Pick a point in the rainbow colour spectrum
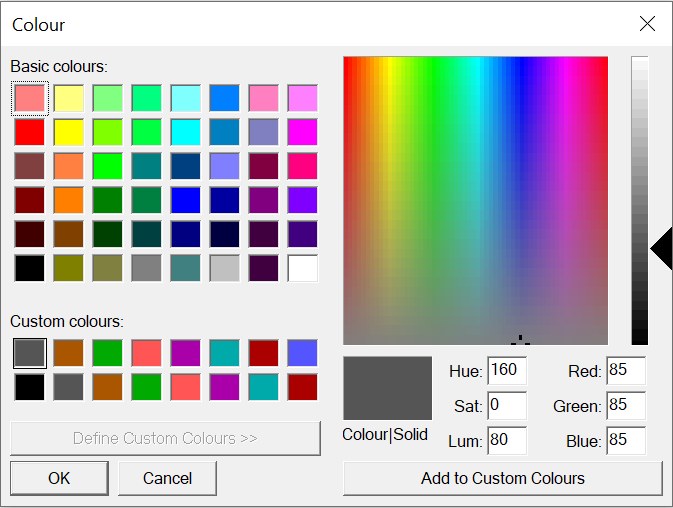Image resolution: width=673 pixels, height=508 pixels. click(x=476, y=200)
